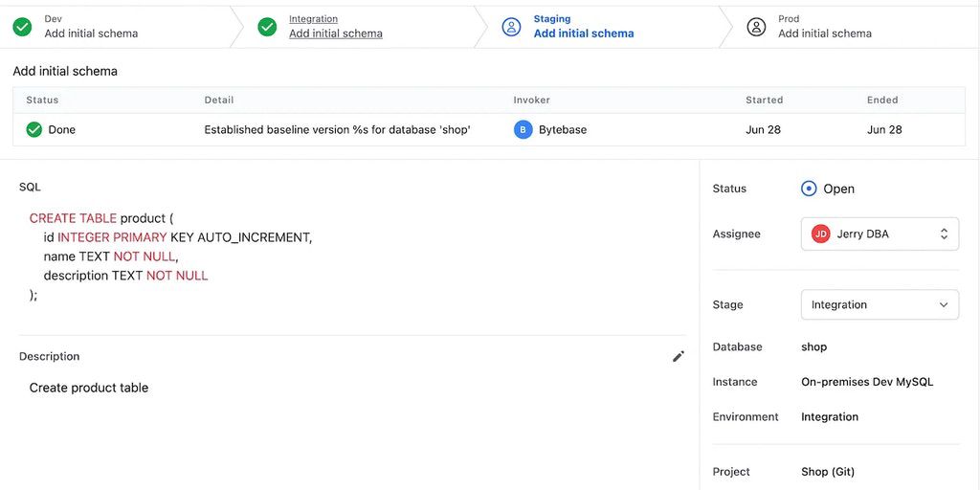Click Jerry DBA's red JD avatar
Viewport: 980px width, 490px height.
click(x=820, y=234)
